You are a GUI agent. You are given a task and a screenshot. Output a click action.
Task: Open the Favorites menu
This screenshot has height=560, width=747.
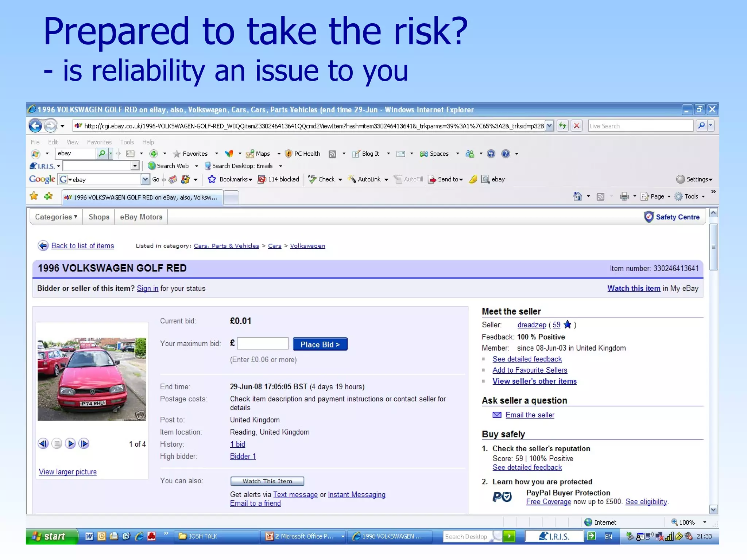tap(99, 142)
